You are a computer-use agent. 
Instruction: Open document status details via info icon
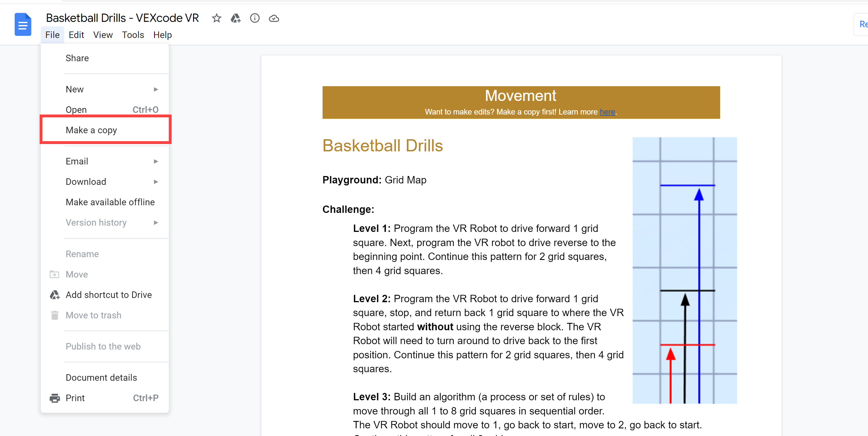click(x=255, y=18)
